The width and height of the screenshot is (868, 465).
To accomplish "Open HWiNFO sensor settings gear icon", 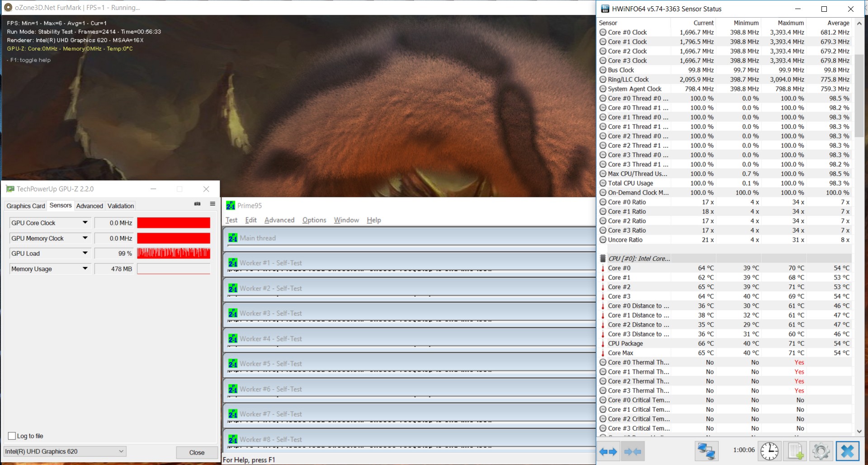I will 821,451.
